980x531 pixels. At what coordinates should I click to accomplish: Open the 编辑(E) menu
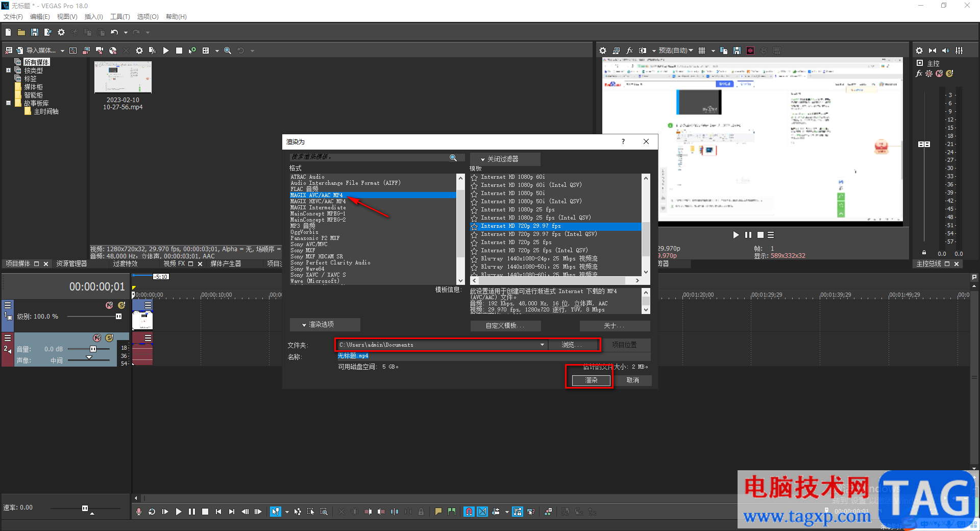[40, 17]
